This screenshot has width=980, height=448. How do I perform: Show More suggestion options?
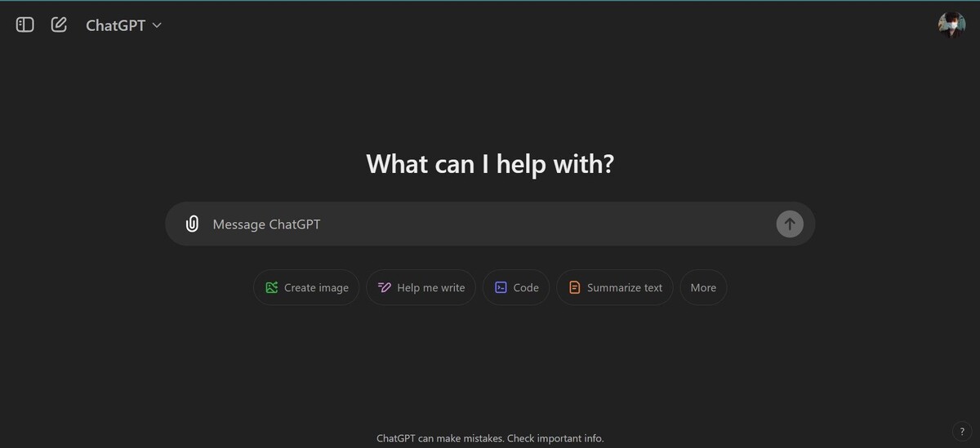[703, 287]
